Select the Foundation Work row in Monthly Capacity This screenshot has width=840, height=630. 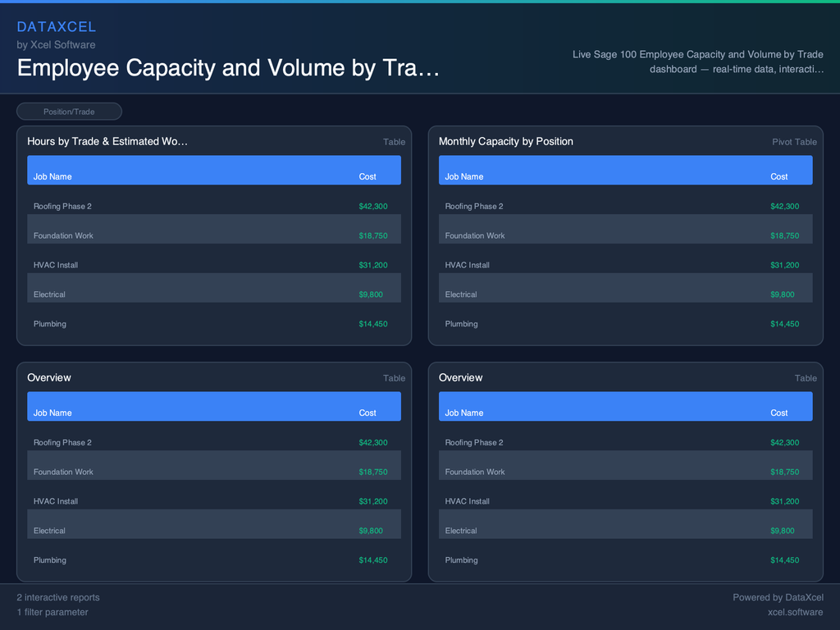point(625,235)
